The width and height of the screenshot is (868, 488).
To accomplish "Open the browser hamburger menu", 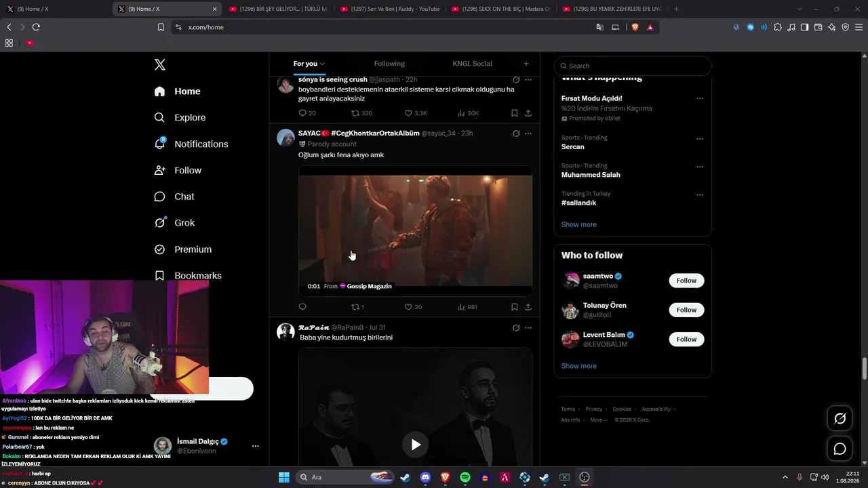I will [x=859, y=27].
